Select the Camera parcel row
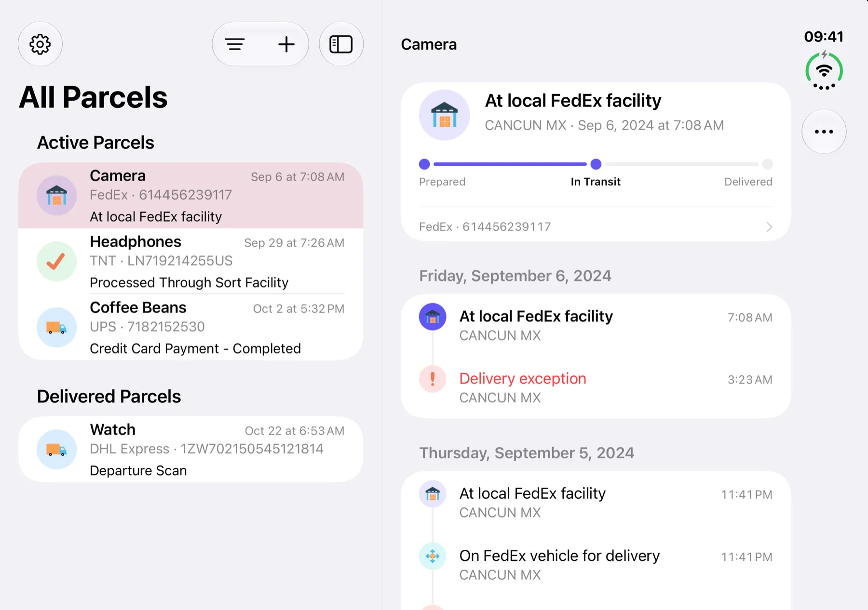868x610 pixels. (190, 196)
